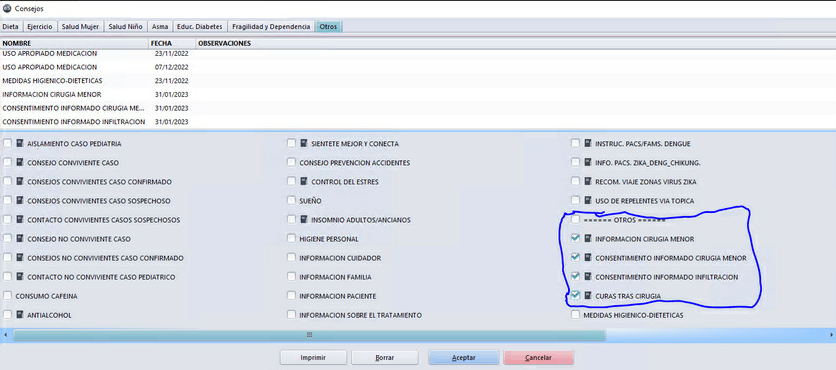Check the AISLAMIENTO CASO PEDIATRIA checkbox
Screen dimensions: 836x370
(7, 143)
